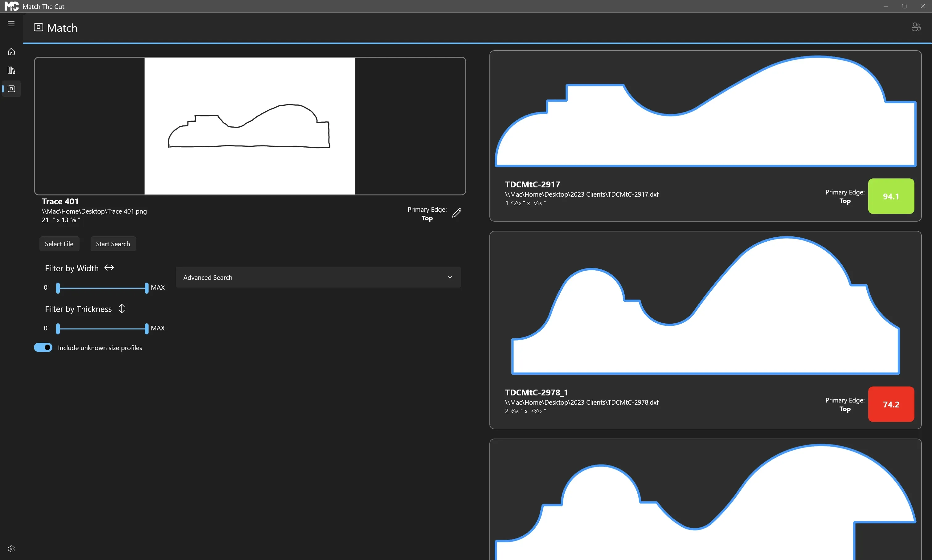This screenshot has height=560, width=932.
Task: Click the TDCMtC-2978.dxf file path
Action: point(582,402)
